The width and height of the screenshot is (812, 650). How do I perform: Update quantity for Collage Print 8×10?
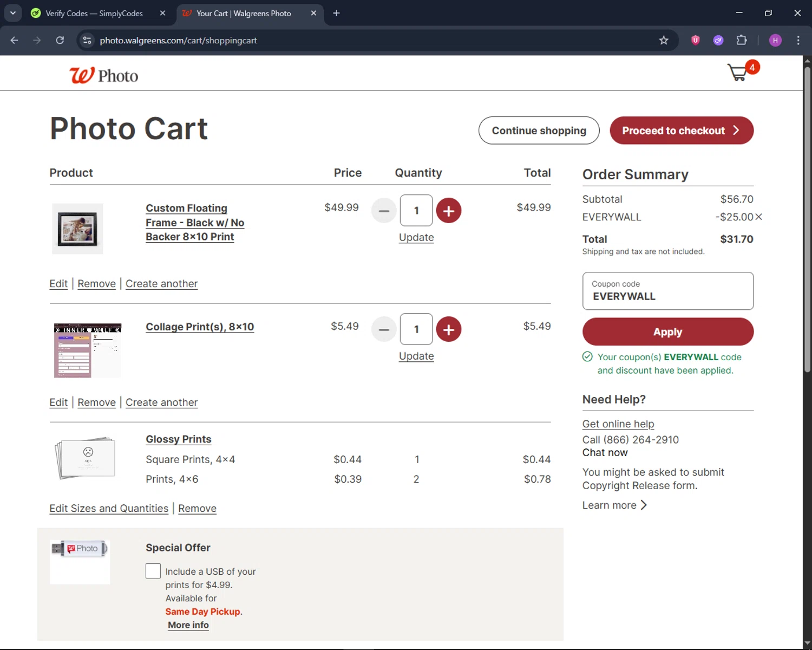pyautogui.click(x=416, y=356)
